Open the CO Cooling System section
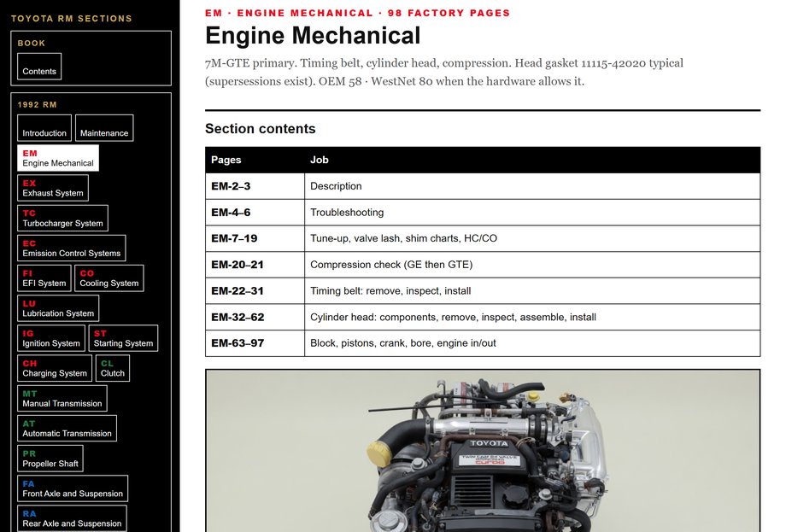The image size is (786, 532). coord(109,278)
